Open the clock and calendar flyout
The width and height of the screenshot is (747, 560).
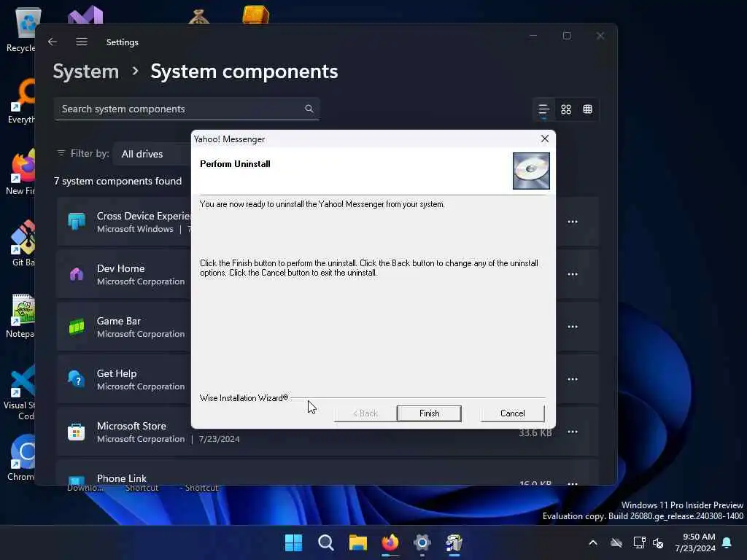click(x=695, y=542)
